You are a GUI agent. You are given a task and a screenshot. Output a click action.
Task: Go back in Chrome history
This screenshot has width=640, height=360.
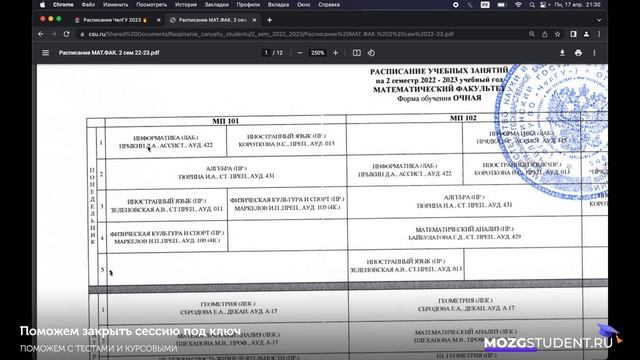(41, 34)
